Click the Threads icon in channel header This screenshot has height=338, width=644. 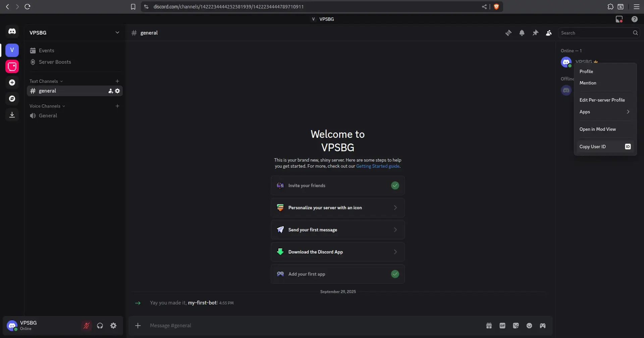click(508, 33)
